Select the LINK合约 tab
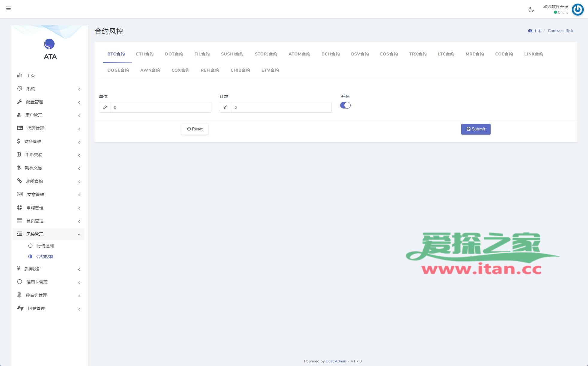Screen dimensions: 588x366 (534, 54)
